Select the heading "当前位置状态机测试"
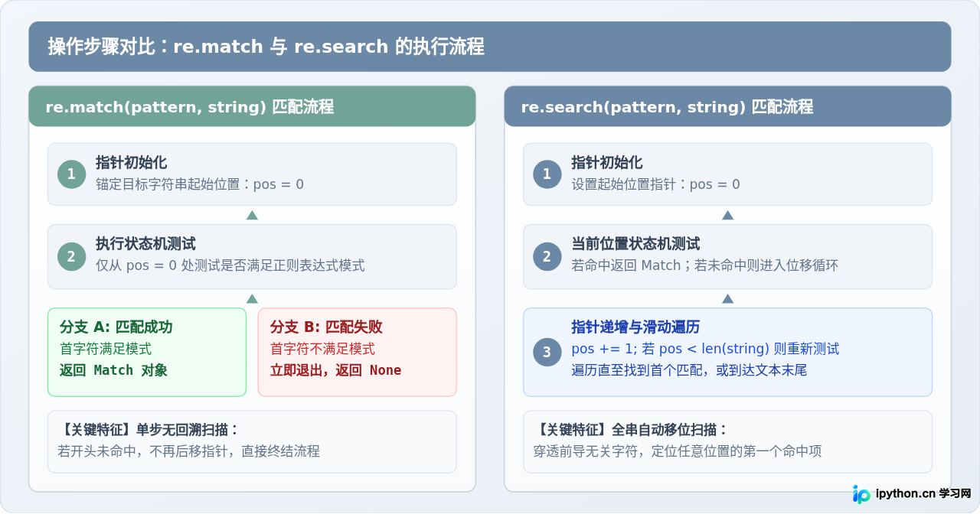This screenshot has height=514, width=980. pyautogui.click(x=635, y=244)
